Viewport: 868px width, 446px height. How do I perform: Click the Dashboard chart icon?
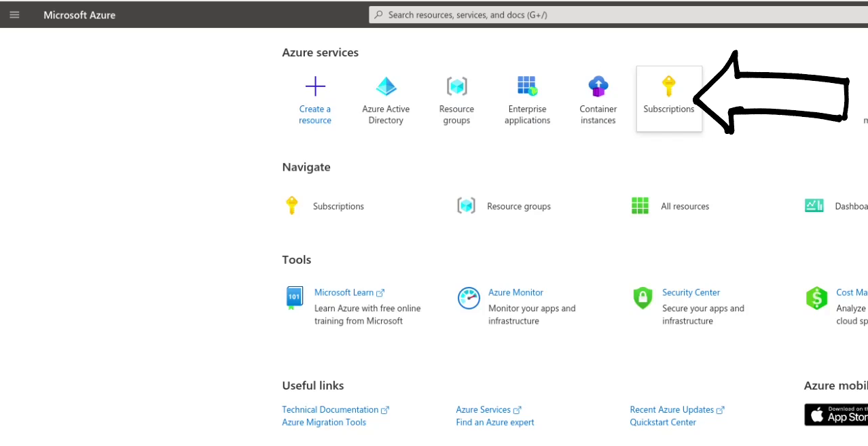click(814, 205)
